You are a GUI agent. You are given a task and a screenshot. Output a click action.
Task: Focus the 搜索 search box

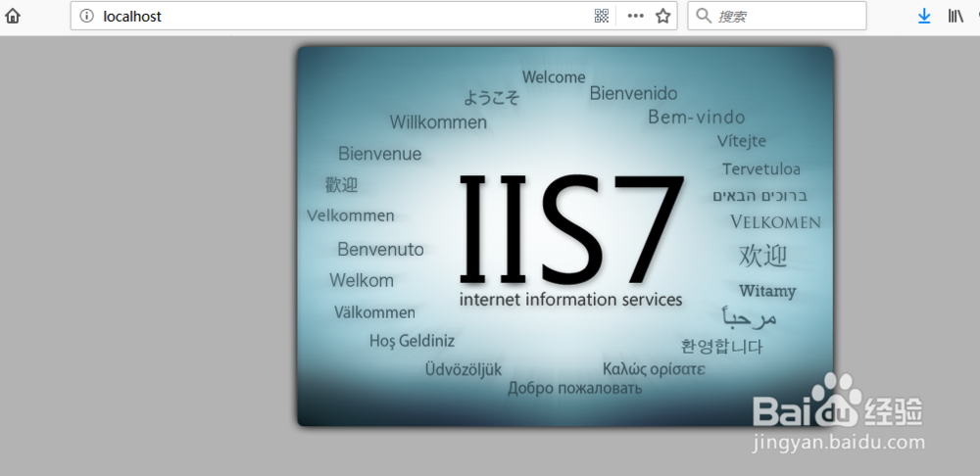[777, 17]
